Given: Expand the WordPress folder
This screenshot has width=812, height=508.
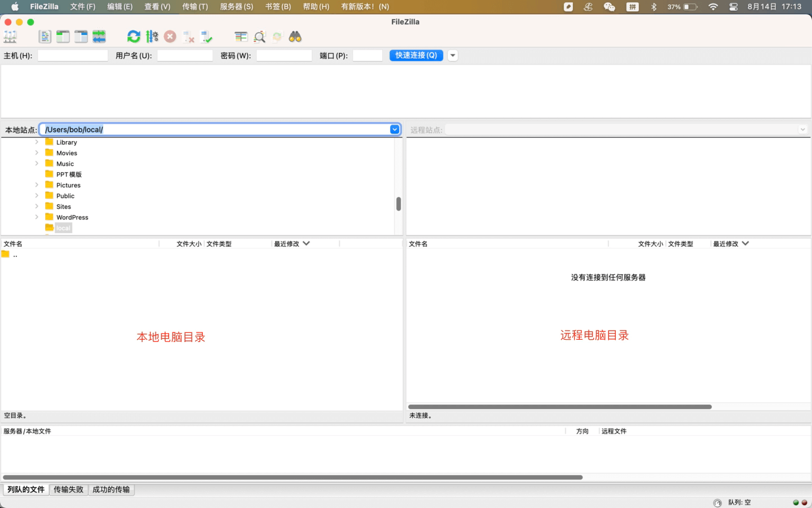Looking at the screenshot, I should click(x=37, y=217).
